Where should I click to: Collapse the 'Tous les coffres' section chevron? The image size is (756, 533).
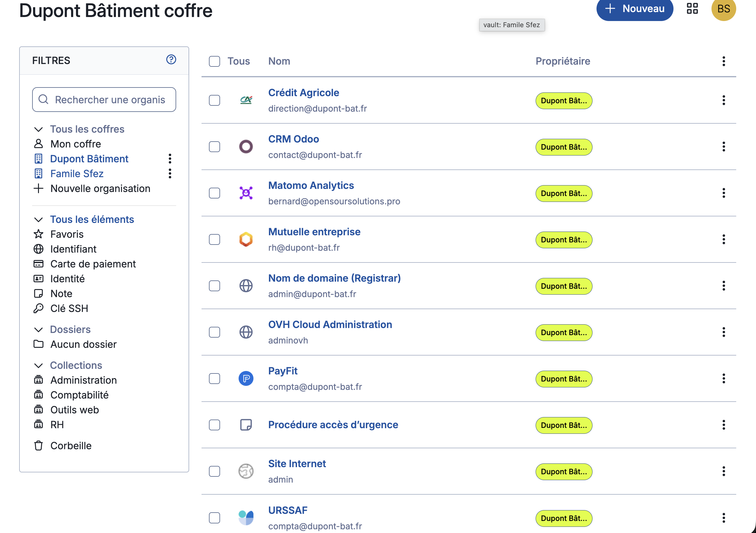[x=39, y=130]
